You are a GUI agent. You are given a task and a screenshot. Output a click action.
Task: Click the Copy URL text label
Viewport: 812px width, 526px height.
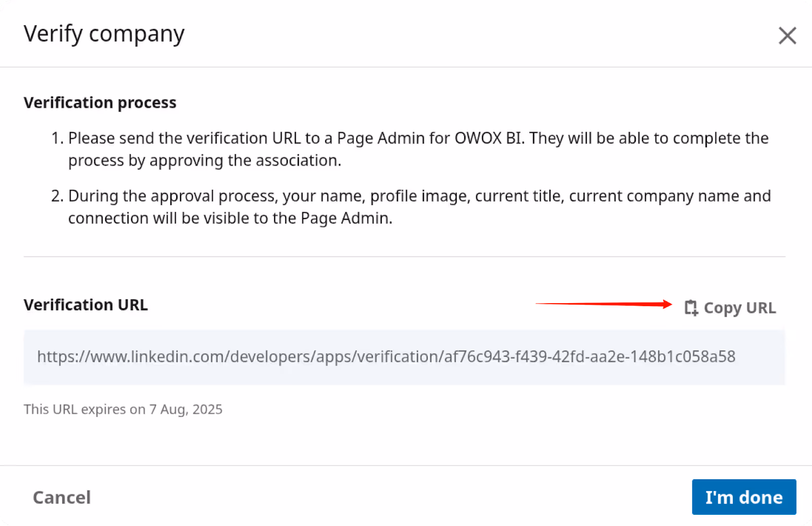(x=739, y=308)
